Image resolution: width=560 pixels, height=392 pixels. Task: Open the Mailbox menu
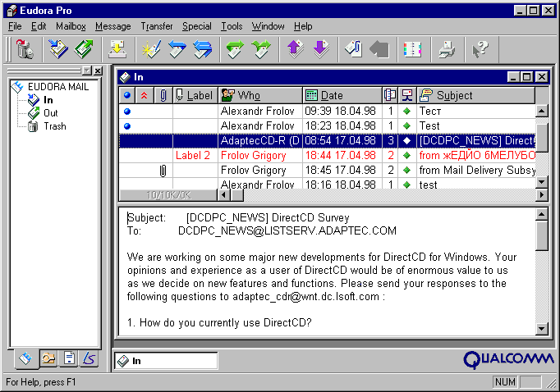click(x=71, y=26)
